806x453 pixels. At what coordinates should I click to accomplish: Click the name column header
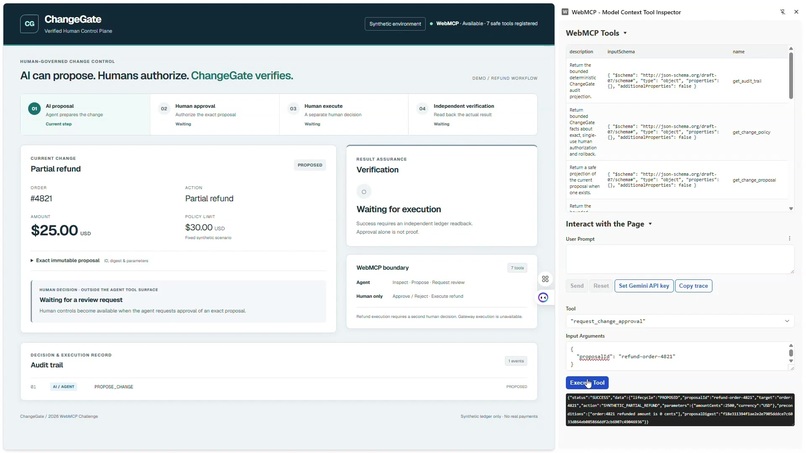[738, 51]
